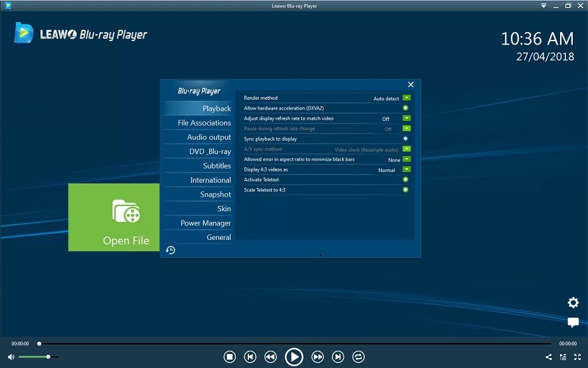Switch to File Associations tab
This screenshot has width=588, height=368.
coord(199,122)
